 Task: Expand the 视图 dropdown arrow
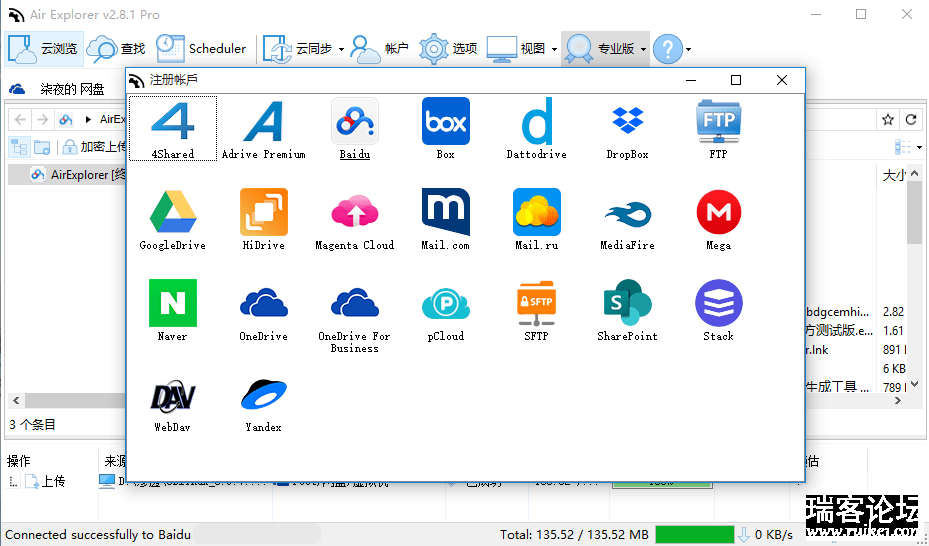click(x=554, y=49)
